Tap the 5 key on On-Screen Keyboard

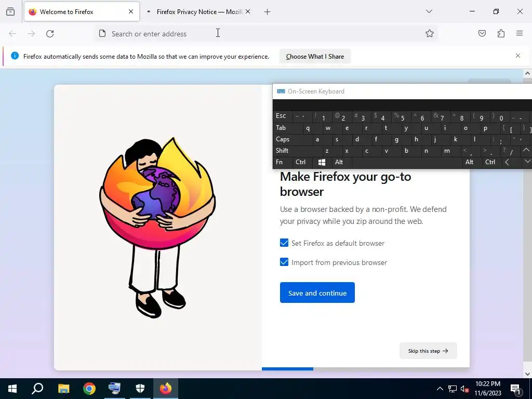click(401, 116)
